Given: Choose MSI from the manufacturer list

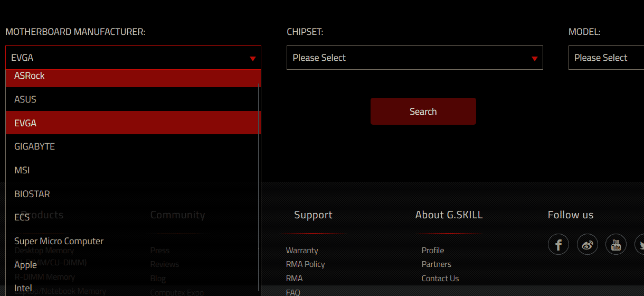Looking at the screenshot, I should click(x=132, y=170).
